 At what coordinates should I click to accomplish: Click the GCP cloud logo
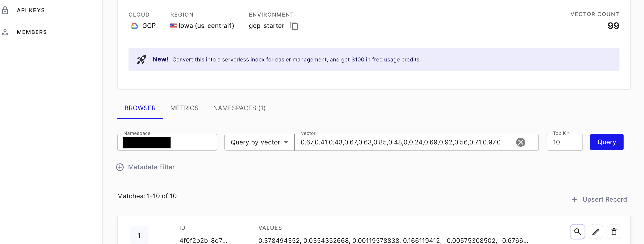coord(134,25)
